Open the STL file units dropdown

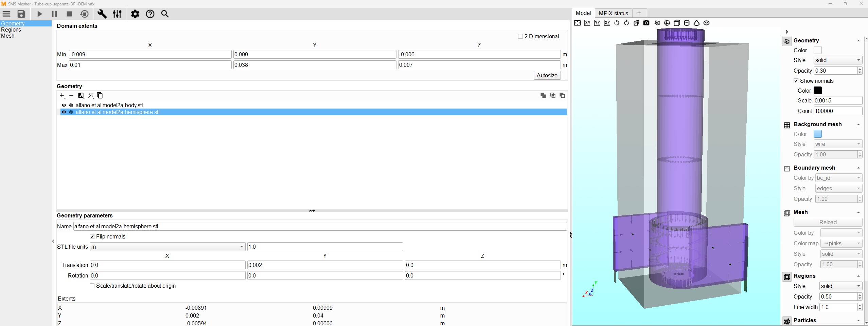pos(167,247)
